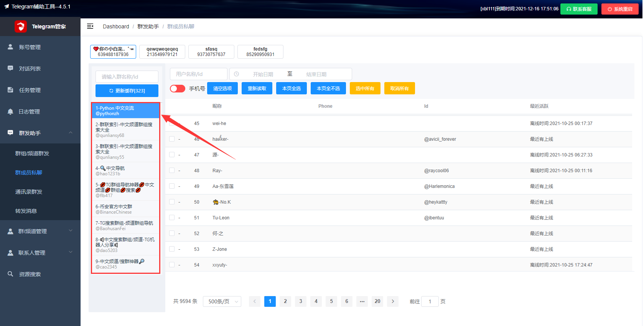
Task: Click the paper plane app icon
Action: pyautogui.click(x=7, y=7)
